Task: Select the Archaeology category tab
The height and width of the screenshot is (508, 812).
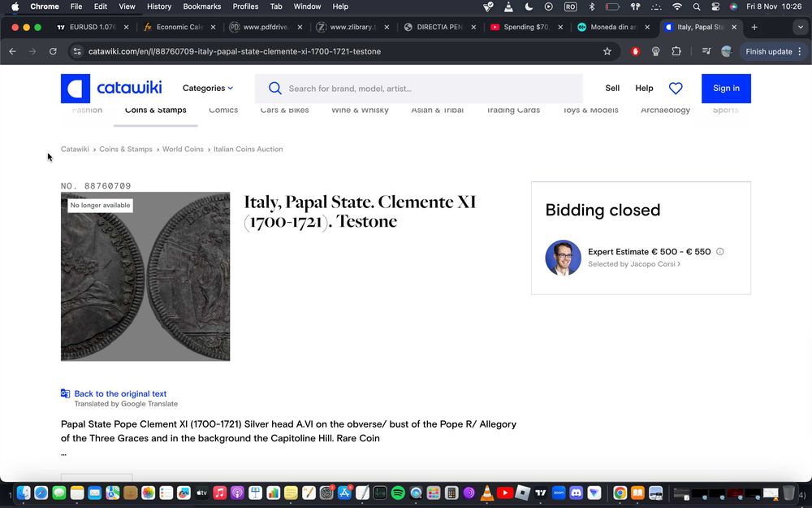Action: (x=666, y=111)
